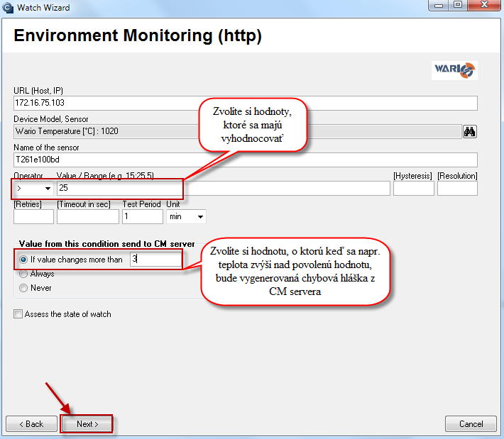504x439 pixels.
Task: Click the Watch Wizard title bar icon
Action: click(7, 8)
